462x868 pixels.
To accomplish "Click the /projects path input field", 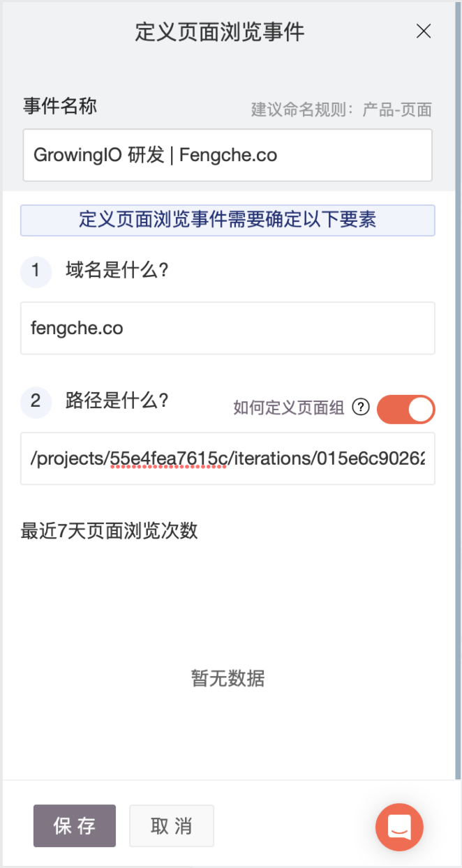I will tap(228, 458).
